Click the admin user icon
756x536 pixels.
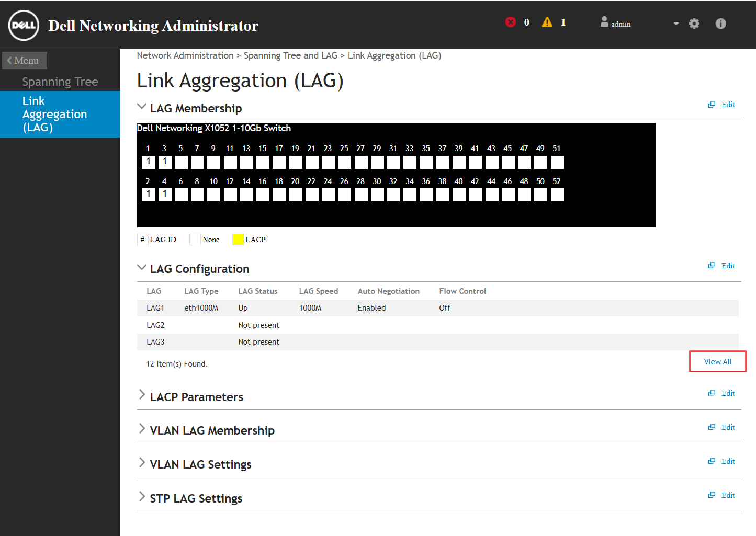click(x=604, y=22)
